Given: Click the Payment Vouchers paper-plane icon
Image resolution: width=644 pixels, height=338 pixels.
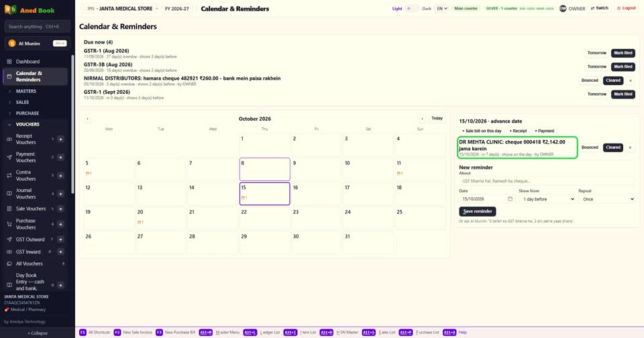Looking at the screenshot, I should pyautogui.click(x=9, y=158).
